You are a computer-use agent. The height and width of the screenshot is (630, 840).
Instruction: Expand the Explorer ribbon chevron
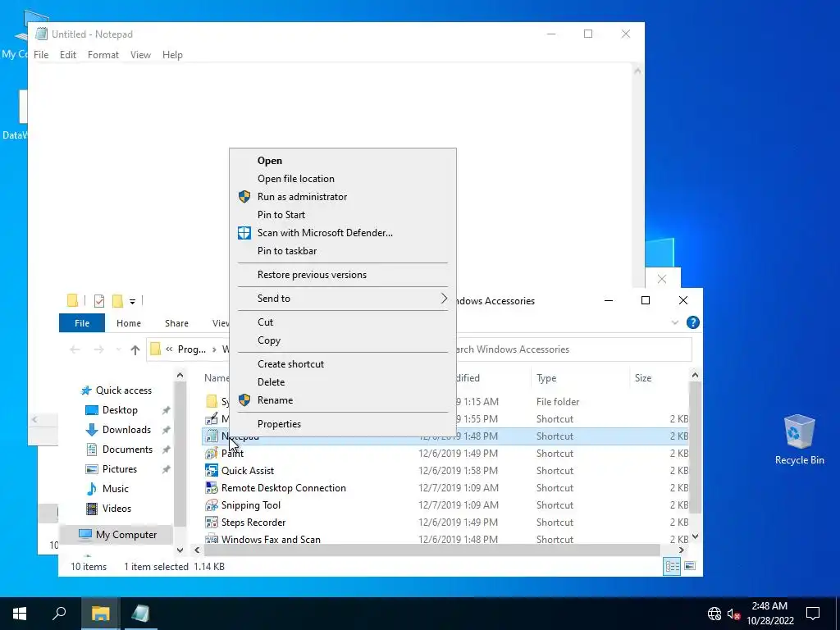[675, 322]
